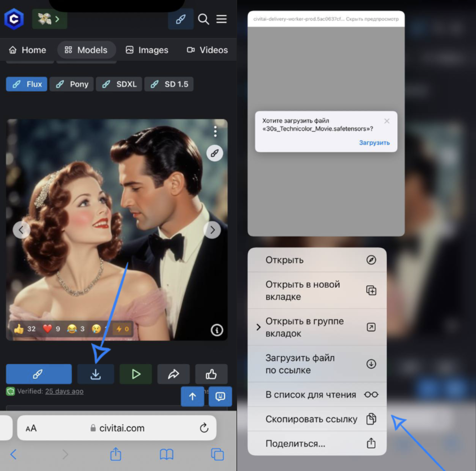This screenshot has height=471, width=476.
Task: Switch to the Images tab
Action: pyautogui.click(x=147, y=50)
